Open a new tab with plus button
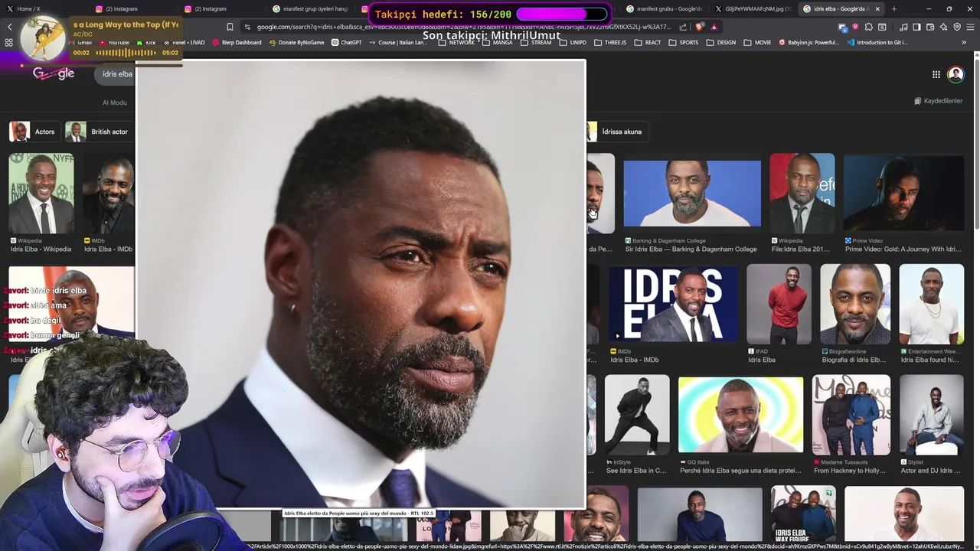The height and width of the screenshot is (551, 980). tap(893, 8)
